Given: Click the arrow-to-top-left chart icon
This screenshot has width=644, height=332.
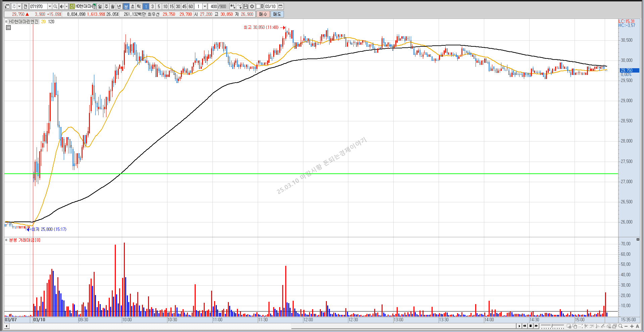Looking at the screenshot, I should 586,326.
